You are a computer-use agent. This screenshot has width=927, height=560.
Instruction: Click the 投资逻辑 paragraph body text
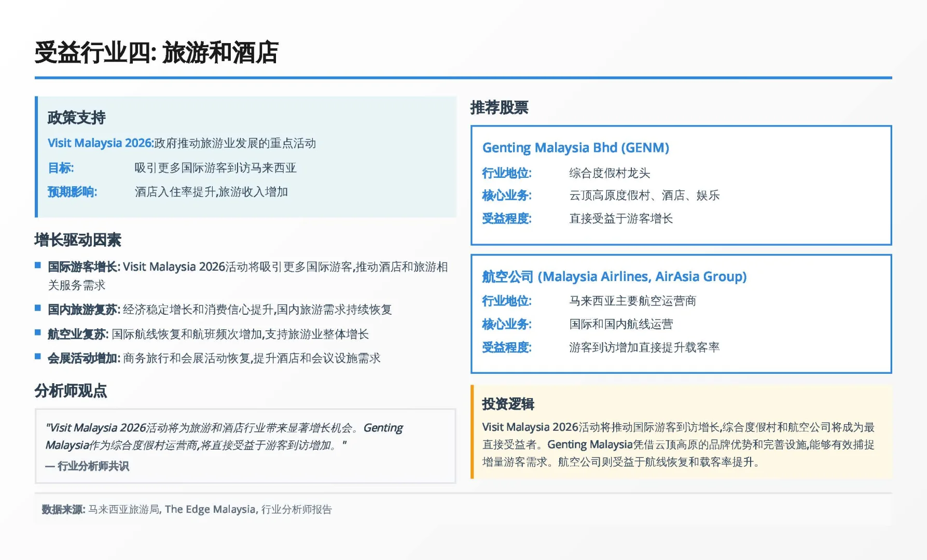(679, 444)
